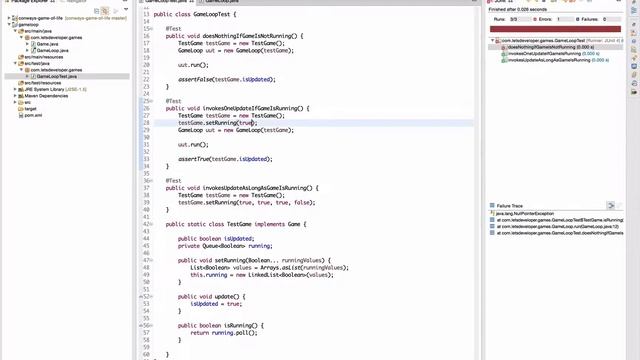Click the Collapse All icon in Package Explorer

point(97,11)
